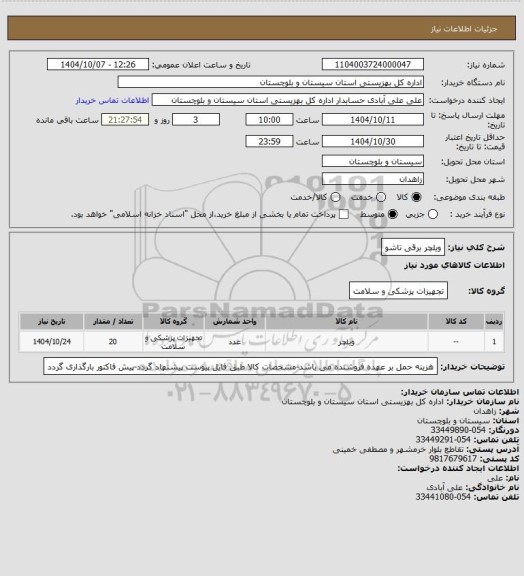Click the delivery province field سیستان و بلوچستان
The height and width of the screenshot is (576, 524).
[x=373, y=161]
